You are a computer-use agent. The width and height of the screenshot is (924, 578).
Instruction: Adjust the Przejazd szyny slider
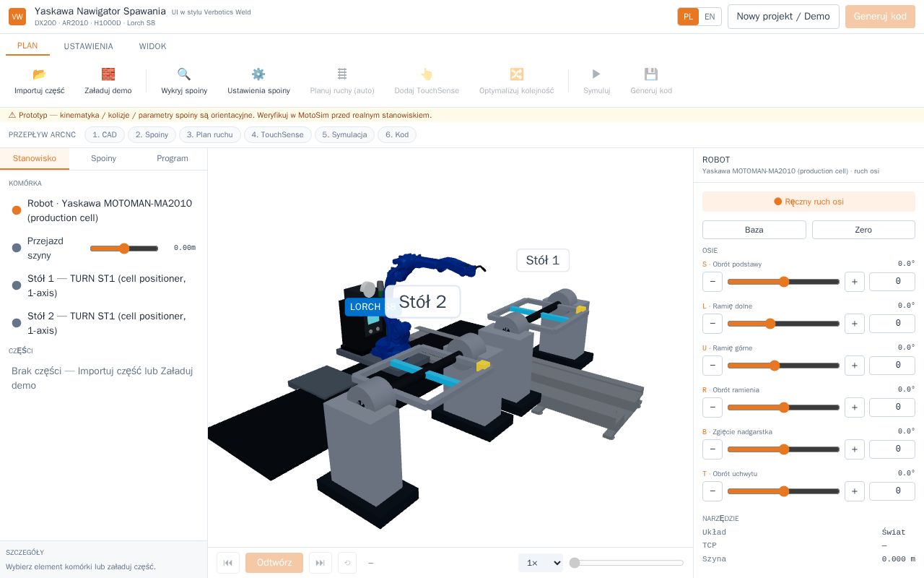(124, 249)
